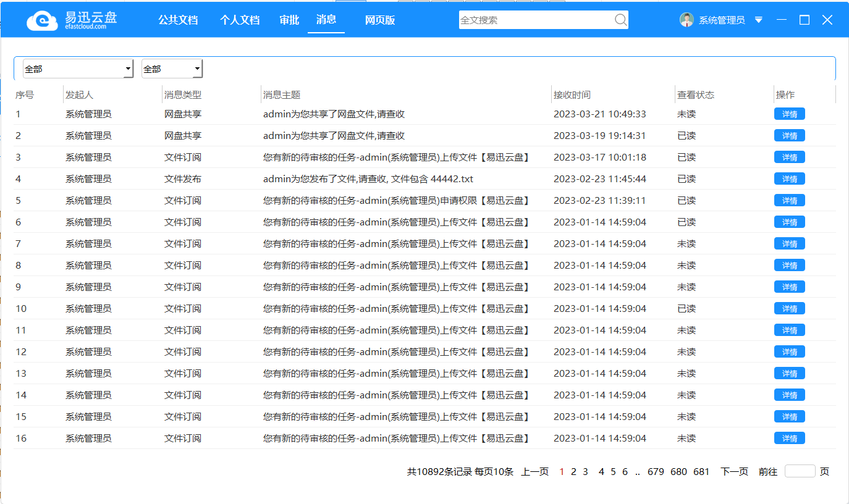Switch to the 个人文档 tab

point(240,20)
